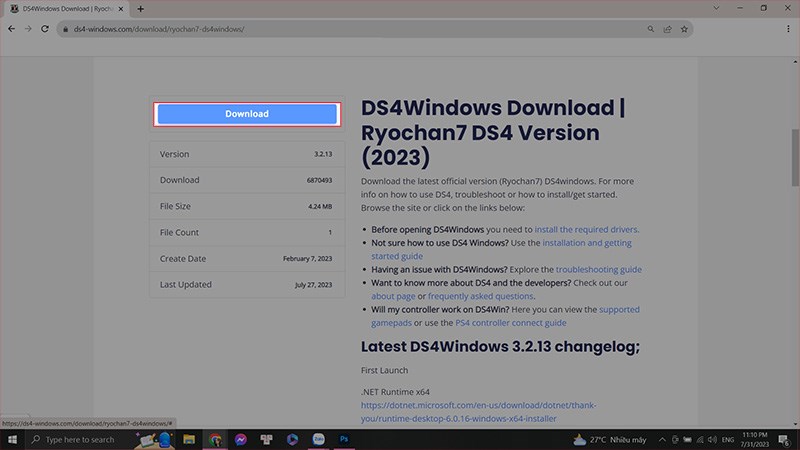
Task: Open the Chrome three-dot menu
Action: (x=787, y=29)
